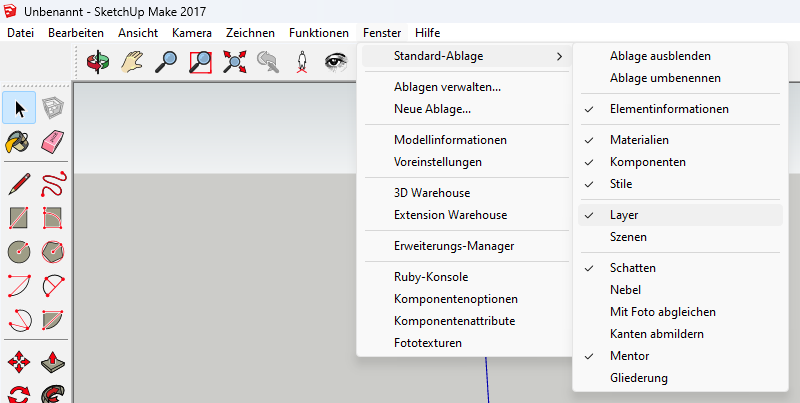The image size is (800, 403).
Task: Select the Position Camera tool
Action: pyautogui.click(x=302, y=62)
